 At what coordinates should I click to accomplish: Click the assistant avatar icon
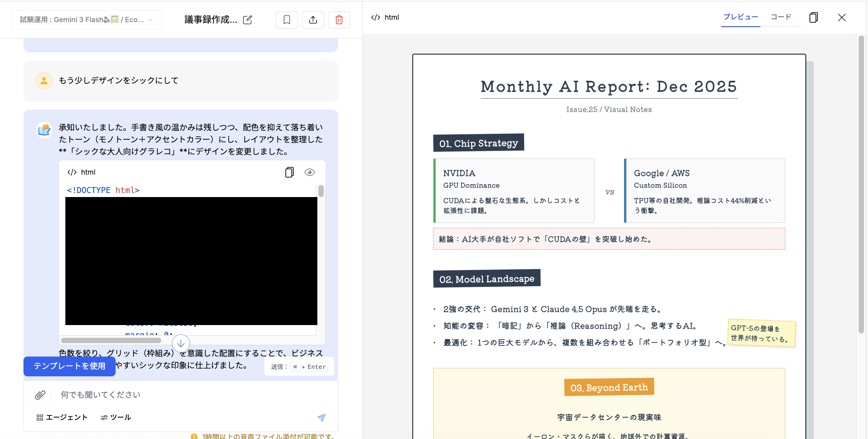[44, 130]
